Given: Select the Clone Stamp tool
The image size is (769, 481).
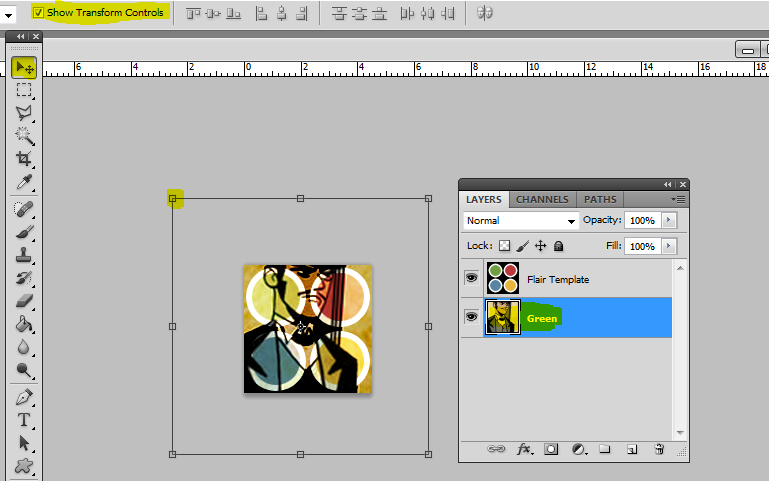Looking at the screenshot, I should tap(24, 255).
